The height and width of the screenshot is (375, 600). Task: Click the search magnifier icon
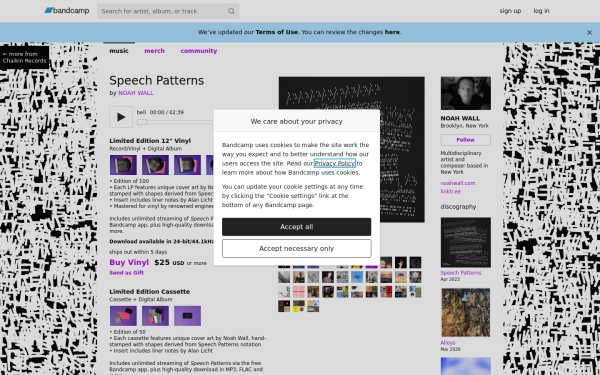click(231, 11)
